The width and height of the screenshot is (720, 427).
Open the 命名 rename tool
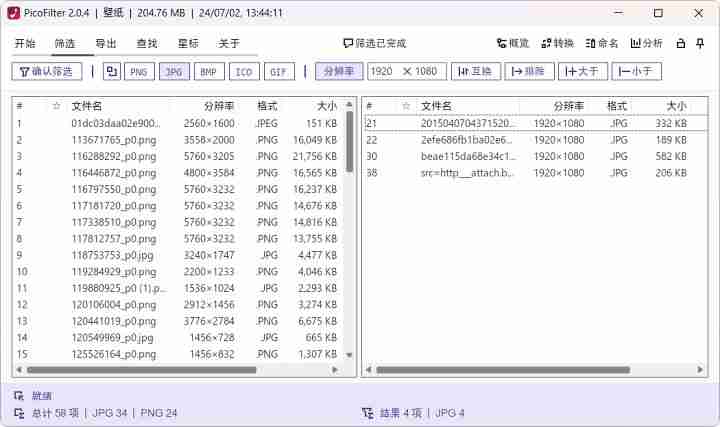[602, 44]
